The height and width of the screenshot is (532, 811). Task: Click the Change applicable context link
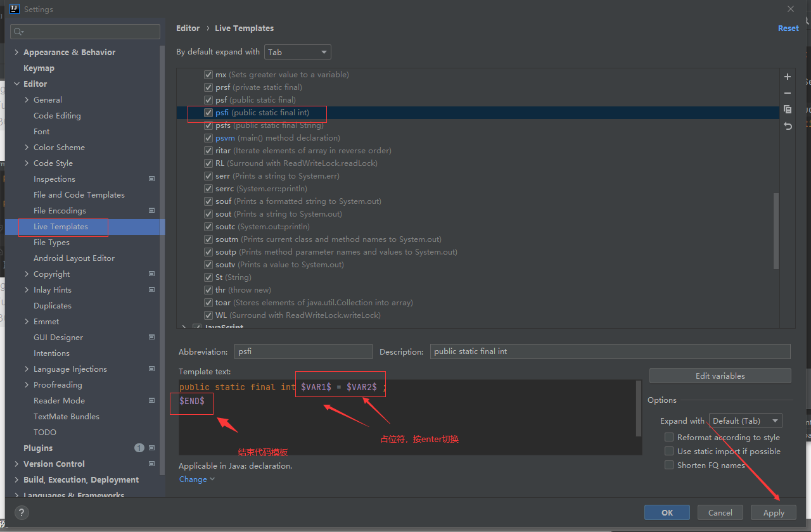[x=197, y=479]
